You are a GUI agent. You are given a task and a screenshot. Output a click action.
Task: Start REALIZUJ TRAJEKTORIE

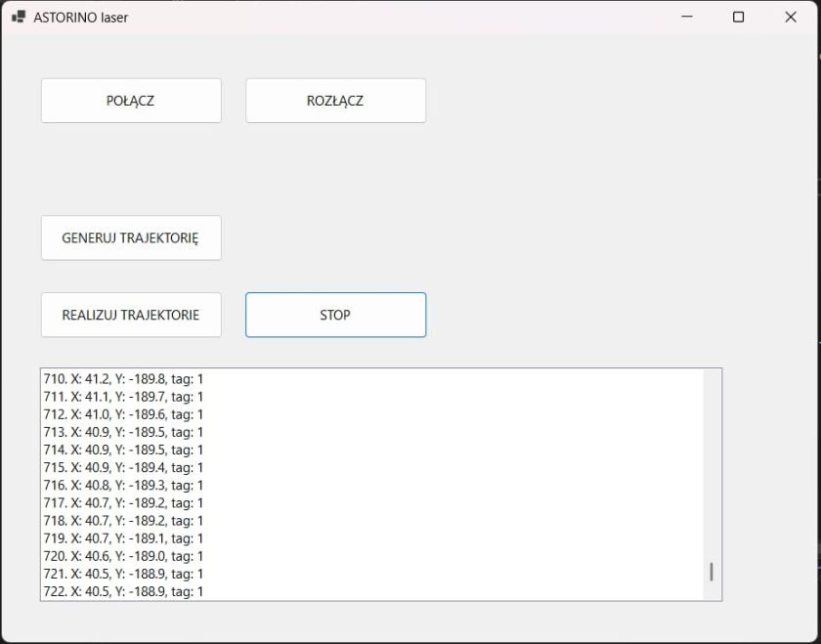[131, 315]
